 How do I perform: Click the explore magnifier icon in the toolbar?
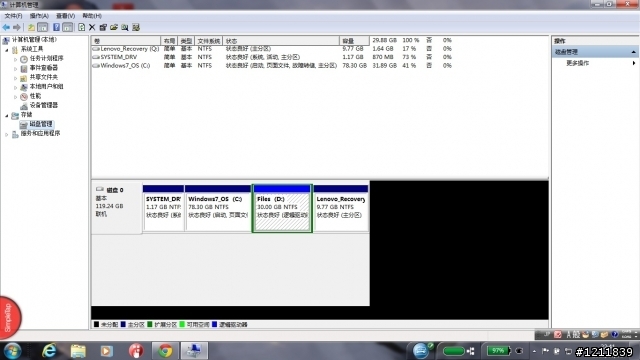coord(125,27)
